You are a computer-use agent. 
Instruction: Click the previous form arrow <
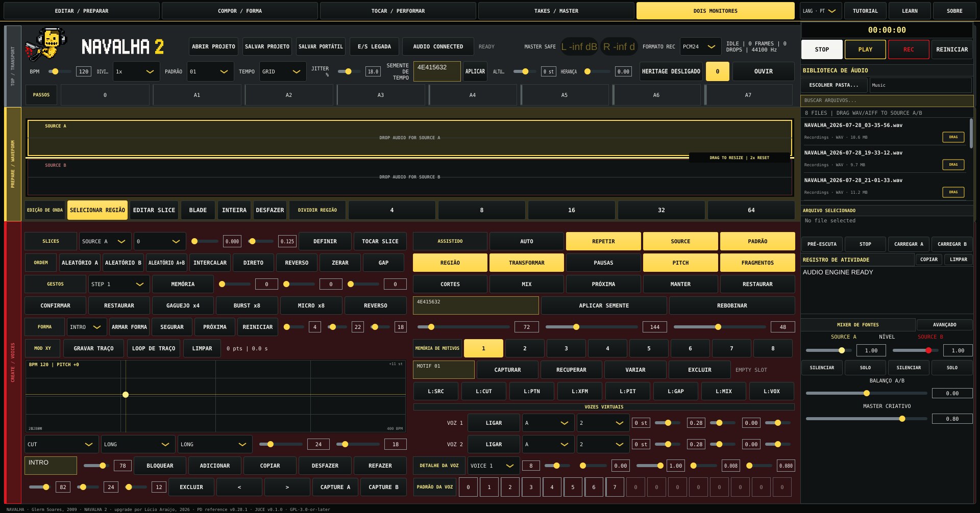pyautogui.click(x=239, y=487)
